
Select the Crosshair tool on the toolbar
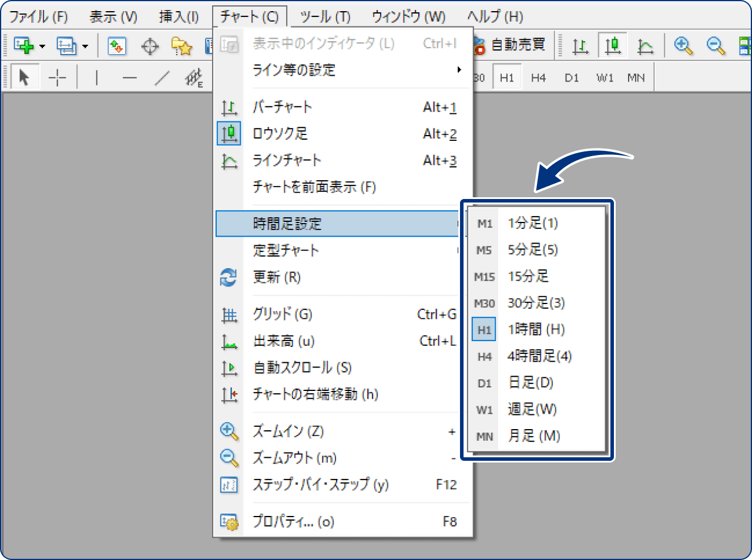pyautogui.click(x=57, y=77)
